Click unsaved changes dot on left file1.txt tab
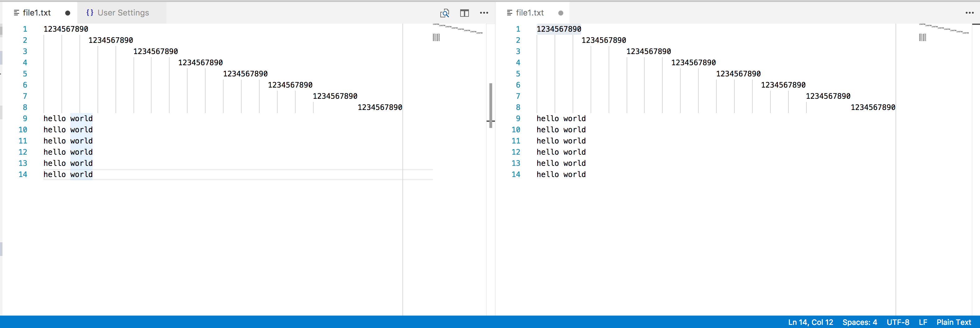The image size is (980, 328). point(67,12)
